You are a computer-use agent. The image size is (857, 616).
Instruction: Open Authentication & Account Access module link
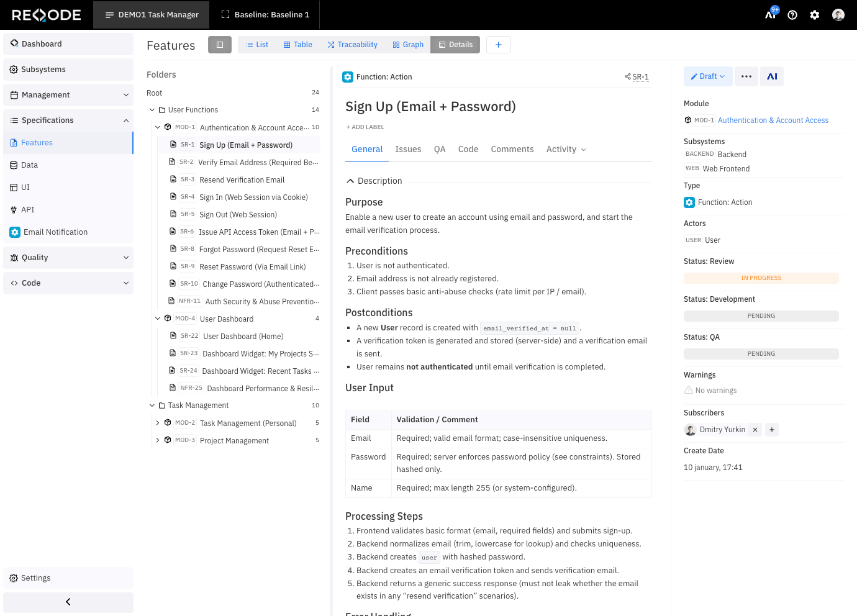tap(773, 120)
